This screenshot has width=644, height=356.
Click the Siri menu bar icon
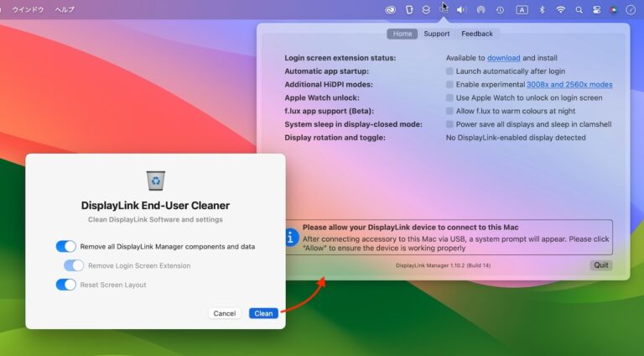[613, 10]
